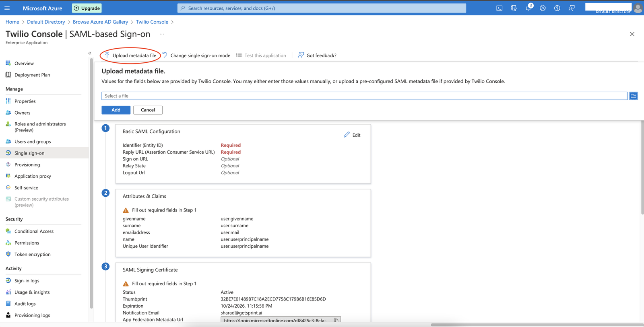
Task: Open Cloud Shell from the top bar
Action: tap(499, 8)
